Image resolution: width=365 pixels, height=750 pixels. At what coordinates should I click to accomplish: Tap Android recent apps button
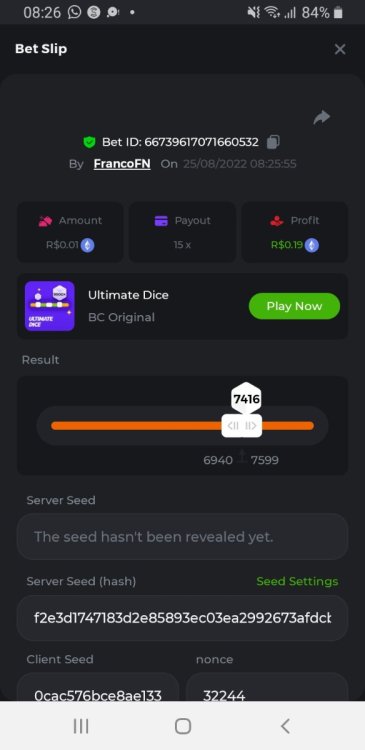coord(81,726)
